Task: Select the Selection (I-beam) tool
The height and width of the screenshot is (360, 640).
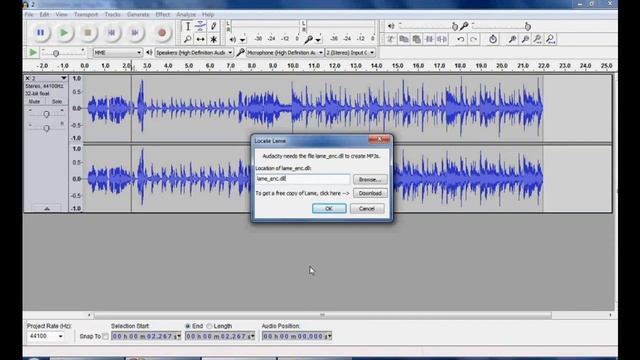Action: click(x=187, y=27)
